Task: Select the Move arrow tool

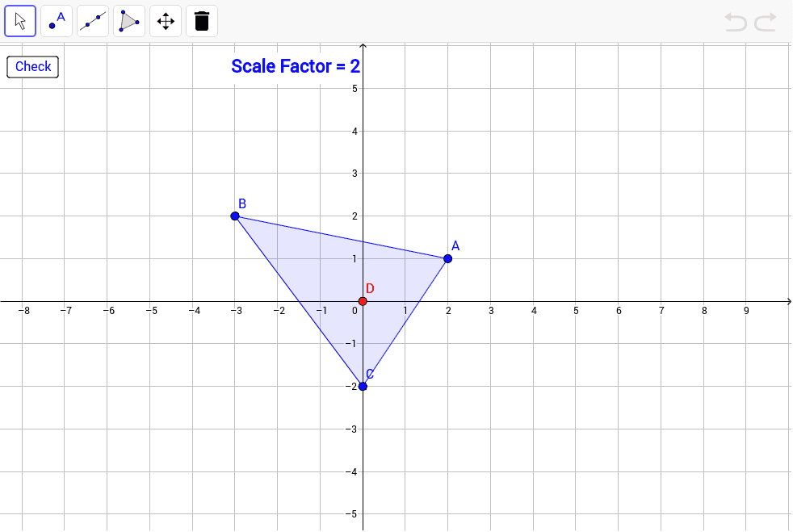Action: [x=20, y=21]
